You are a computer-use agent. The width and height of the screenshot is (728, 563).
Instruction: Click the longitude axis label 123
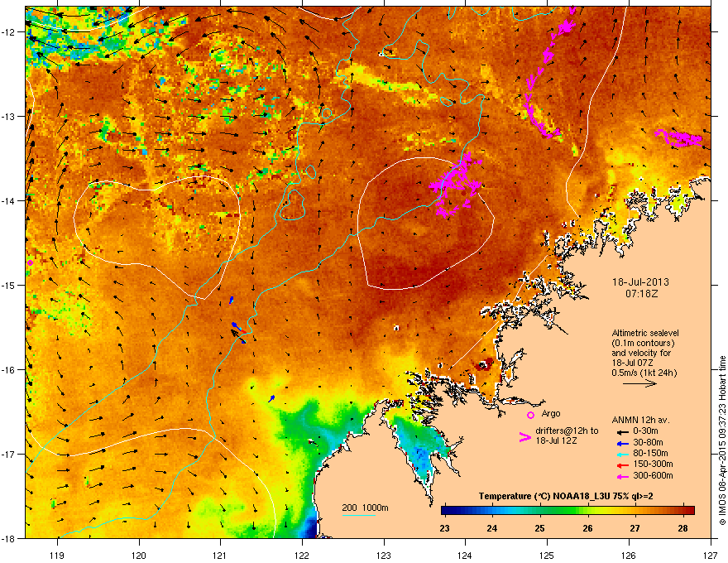pos(384,556)
